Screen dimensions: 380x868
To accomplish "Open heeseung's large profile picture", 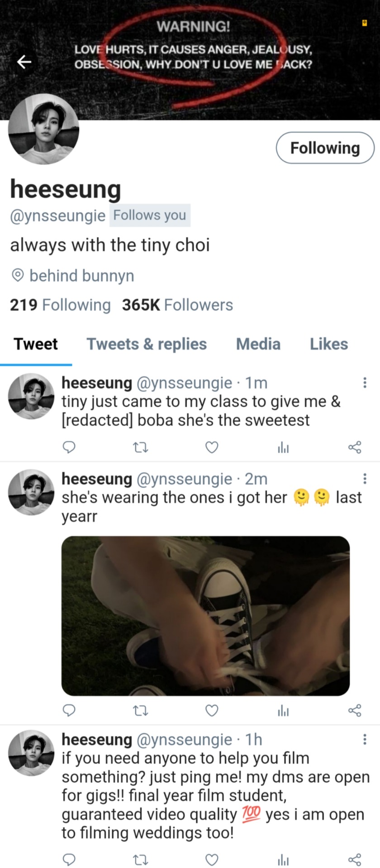I will tap(44, 129).
